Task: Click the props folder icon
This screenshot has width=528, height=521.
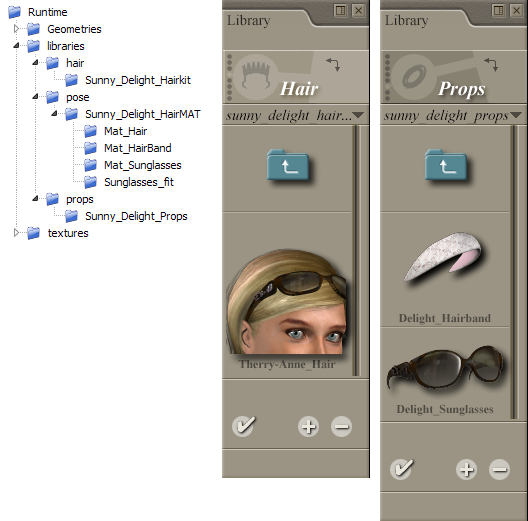Action: (52, 199)
